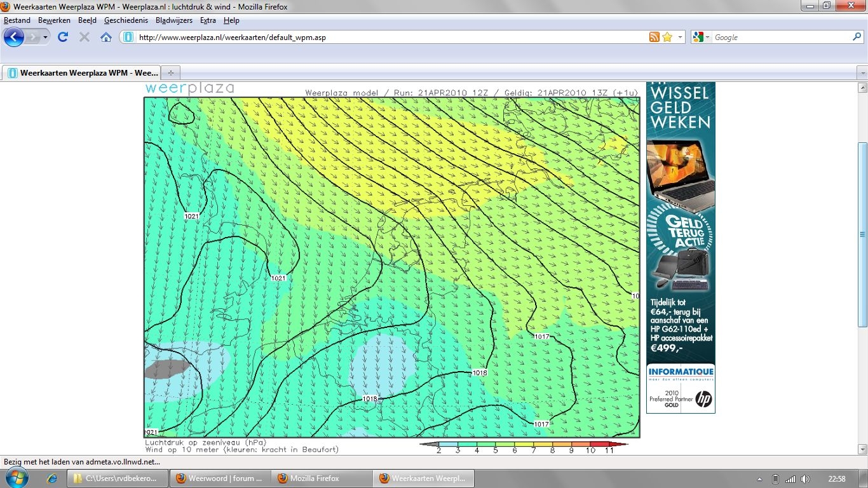This screenshot has width=868, height=488.
Task: Open back/forward history dropdown arrow
Action: point(46,37)
